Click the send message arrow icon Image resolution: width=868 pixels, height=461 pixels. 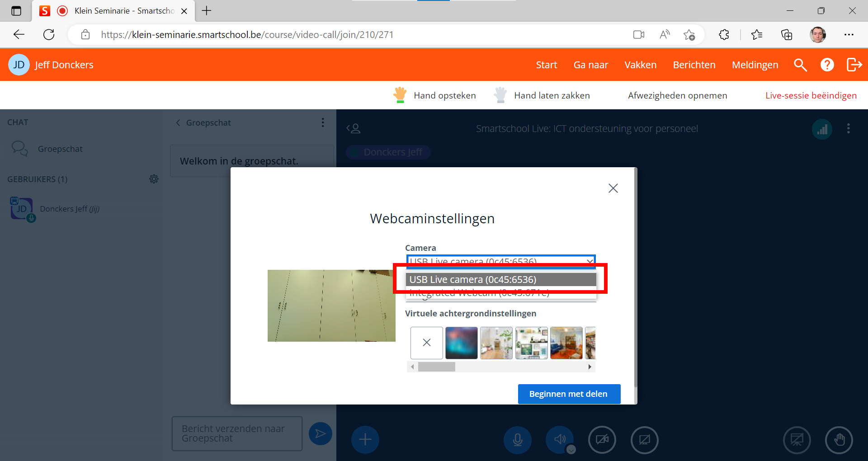320,434
